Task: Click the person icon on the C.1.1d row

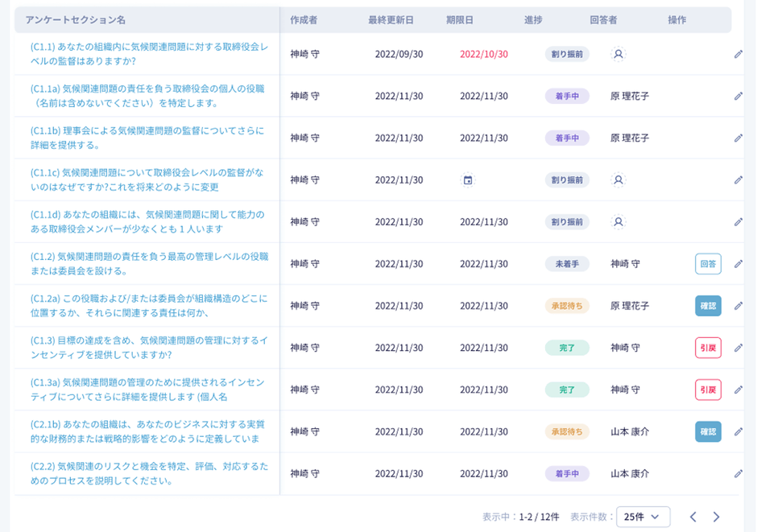Action: (617, 221)
